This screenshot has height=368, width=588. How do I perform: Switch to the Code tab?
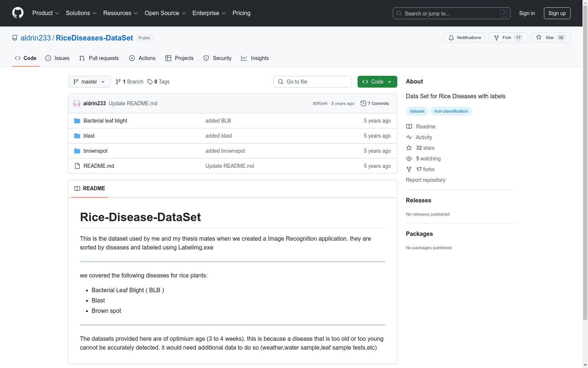(26, 58)
